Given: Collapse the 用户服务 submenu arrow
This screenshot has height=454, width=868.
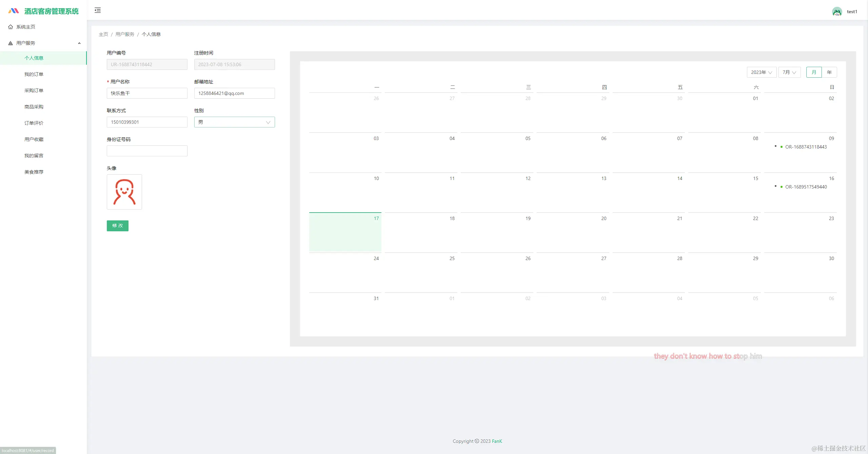Looking at the screenshot, I should click(79, 43).
